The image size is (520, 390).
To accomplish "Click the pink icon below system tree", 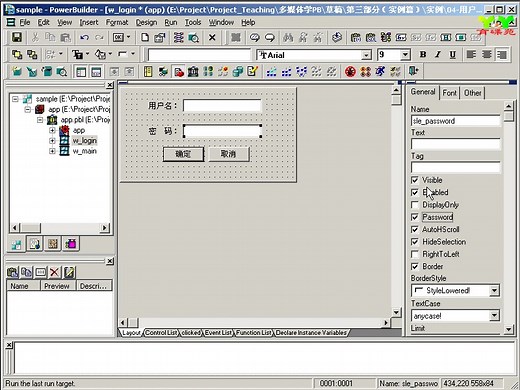I will pos(71,244).
